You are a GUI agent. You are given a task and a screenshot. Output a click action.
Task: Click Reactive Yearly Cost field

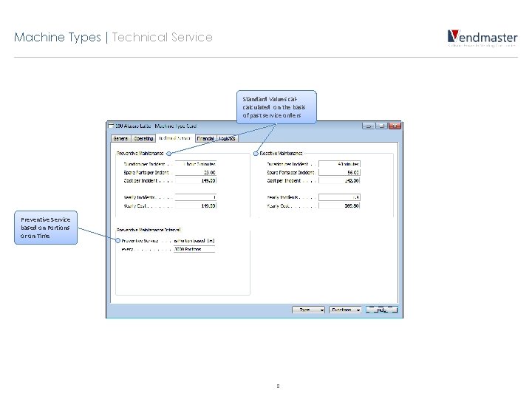339,205
